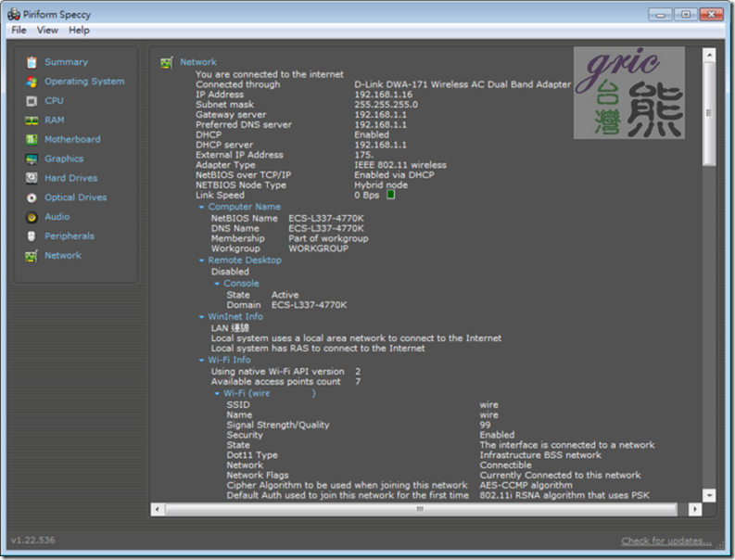
Task: Collapse the Remote Desktop group
Action: [x=201, y=261]
